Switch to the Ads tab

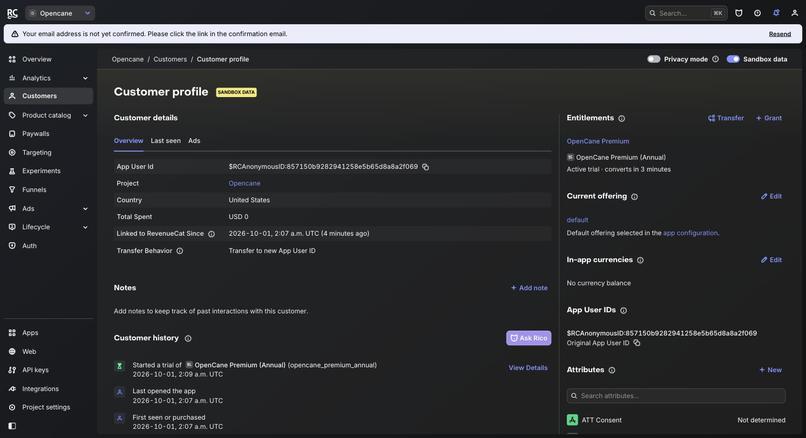click(194, 141)
